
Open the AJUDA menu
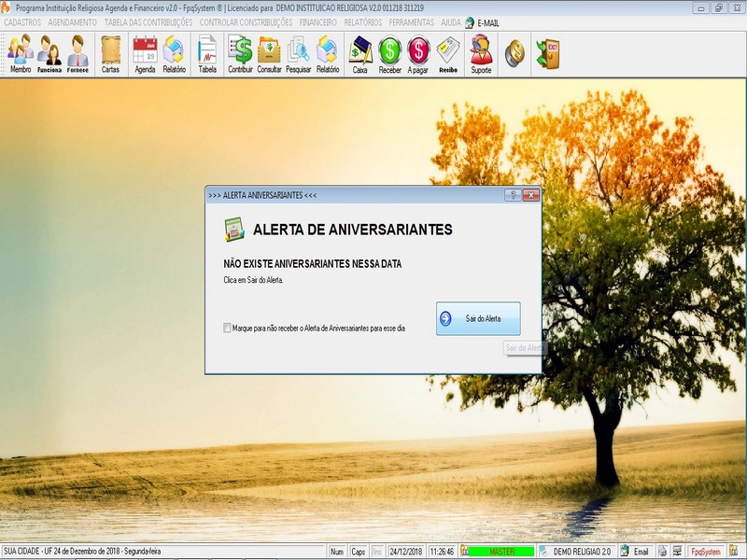[x=451, y=22]
